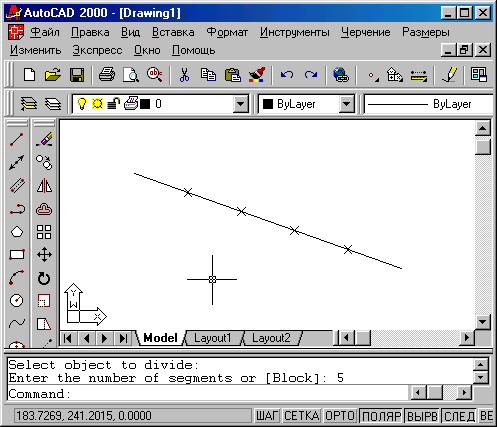Toggle layer 0 on/off lightbulb
The image size is (497, 427).
pyautogui.click(x=82, y=104)
